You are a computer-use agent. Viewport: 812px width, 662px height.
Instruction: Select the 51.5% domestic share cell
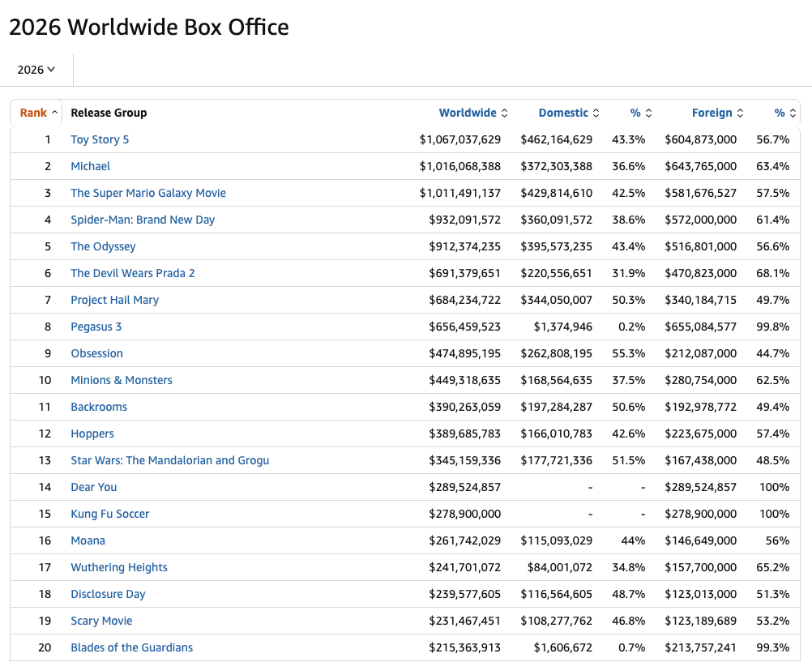click(x=629, y=460)
